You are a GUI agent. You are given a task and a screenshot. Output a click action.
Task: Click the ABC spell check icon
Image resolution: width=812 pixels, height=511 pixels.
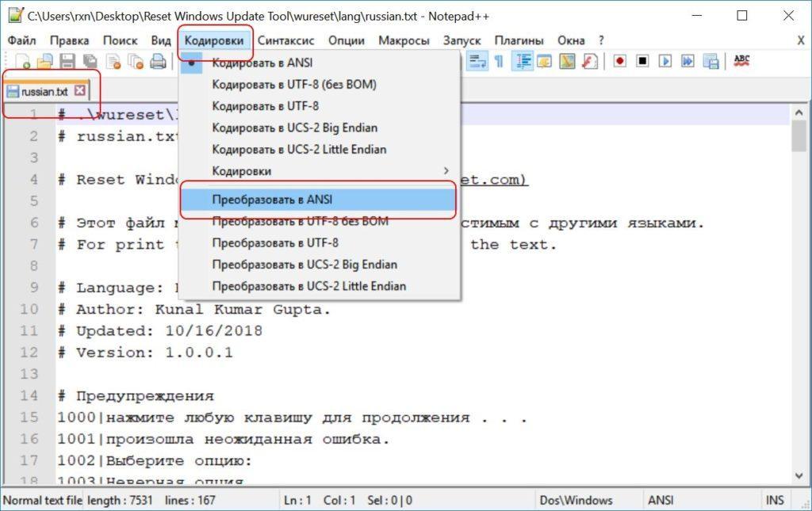[x=741, y=61]
